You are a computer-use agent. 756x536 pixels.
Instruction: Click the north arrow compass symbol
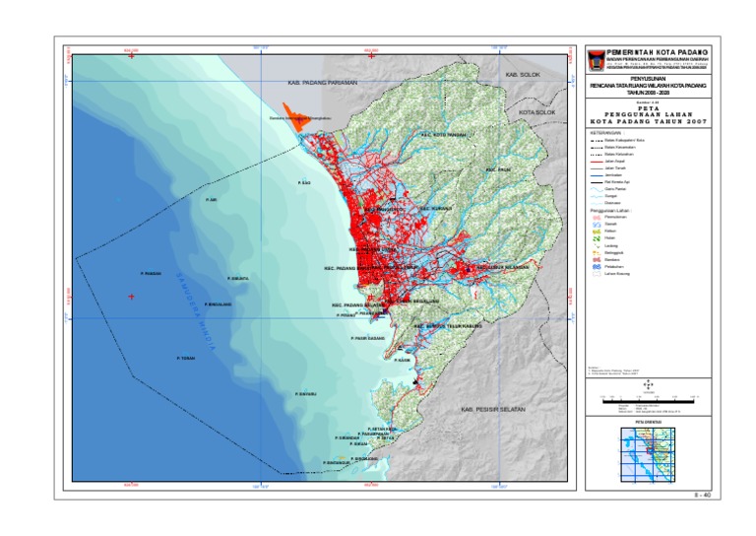click(x=649, y=385)
